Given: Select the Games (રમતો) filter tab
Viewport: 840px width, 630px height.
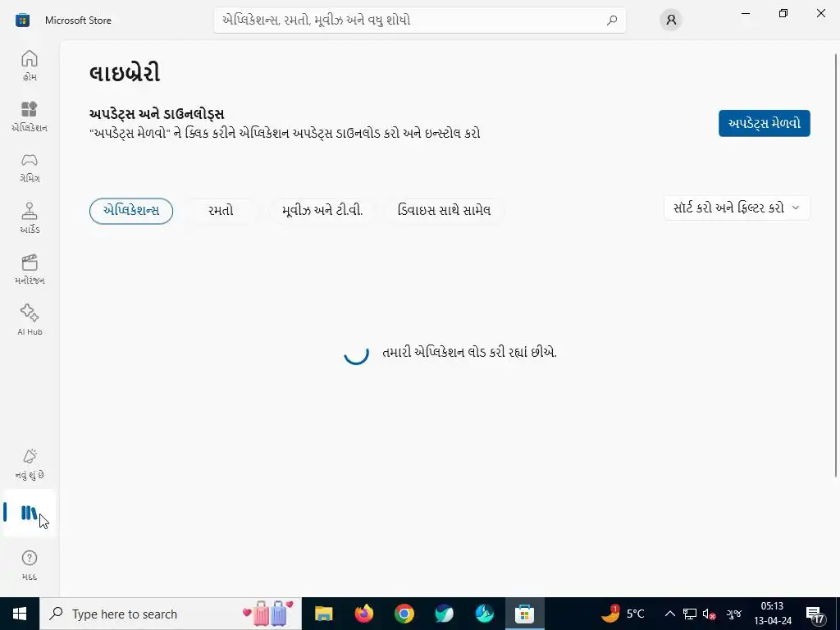Looking at the screenshot, I should click(221, 211).
